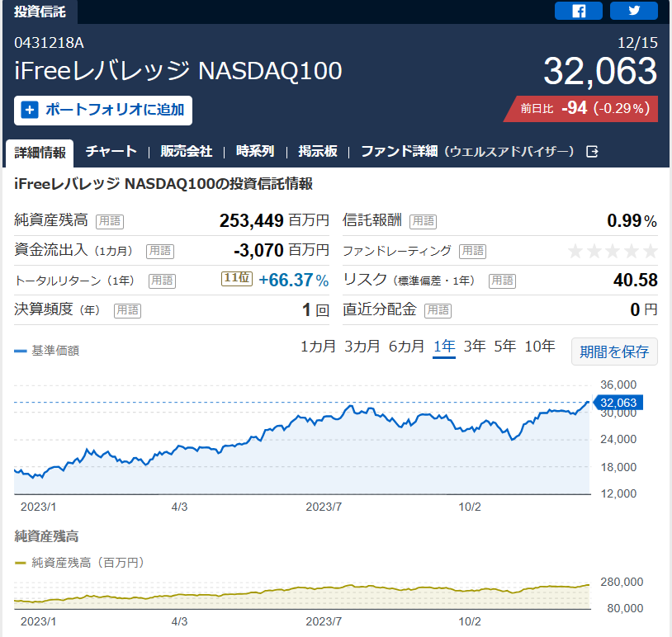Click the 期間を保存 button
This screenshot has height=637, width=672.
click(614, 352)
